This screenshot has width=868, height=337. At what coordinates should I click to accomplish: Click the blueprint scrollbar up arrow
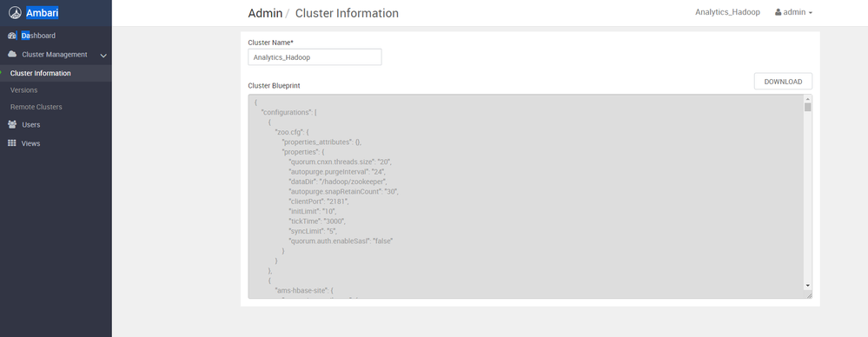coord(808,99)
